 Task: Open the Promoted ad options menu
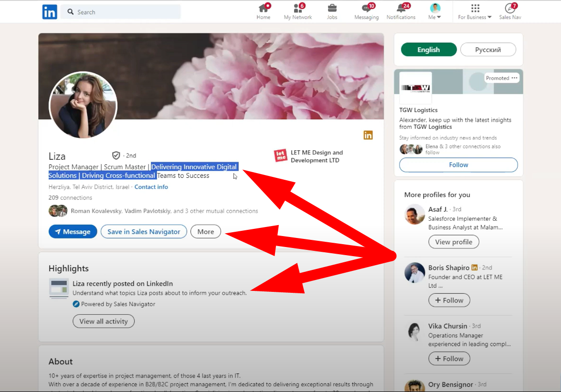click(515, 78)
